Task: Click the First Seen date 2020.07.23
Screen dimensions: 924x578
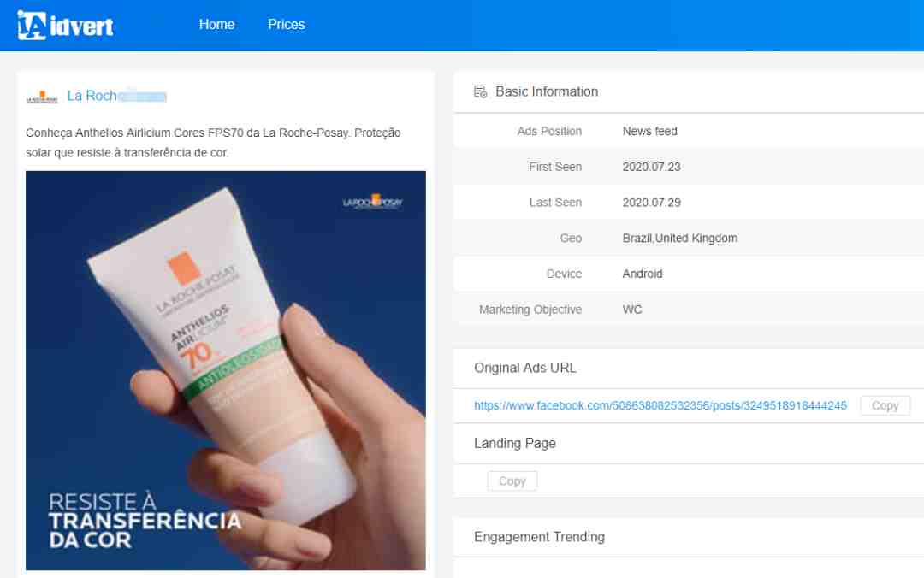Action: (651, 167)
